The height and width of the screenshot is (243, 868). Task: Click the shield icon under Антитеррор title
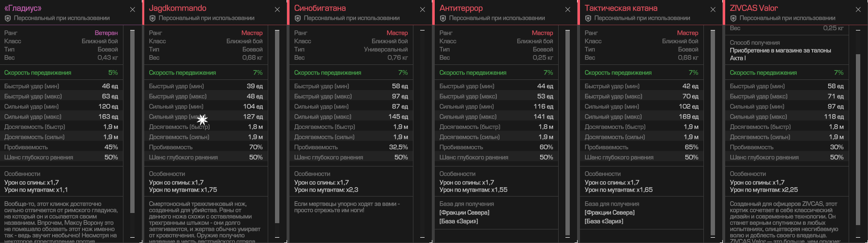tap(443, 18)
